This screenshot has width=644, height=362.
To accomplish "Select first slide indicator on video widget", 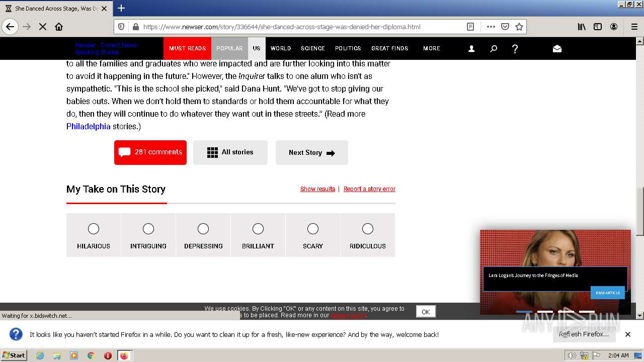I will click(524, 312).
